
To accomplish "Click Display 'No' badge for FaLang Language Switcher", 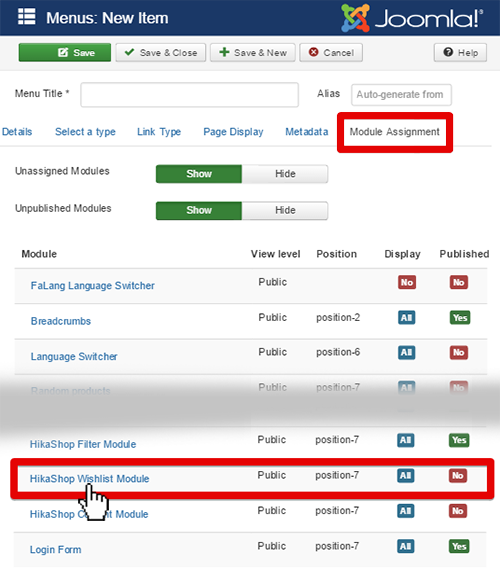I will pyautogui.click(x=407, y=282).
